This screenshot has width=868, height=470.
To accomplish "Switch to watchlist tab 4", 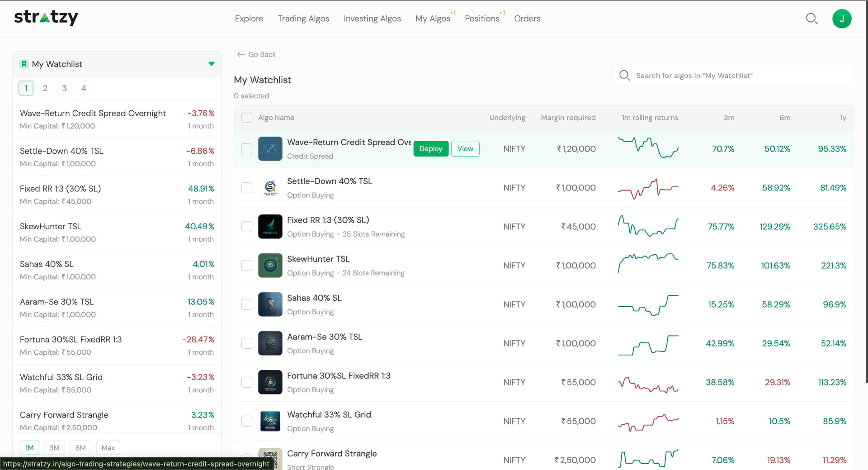I will click(84, 88).
